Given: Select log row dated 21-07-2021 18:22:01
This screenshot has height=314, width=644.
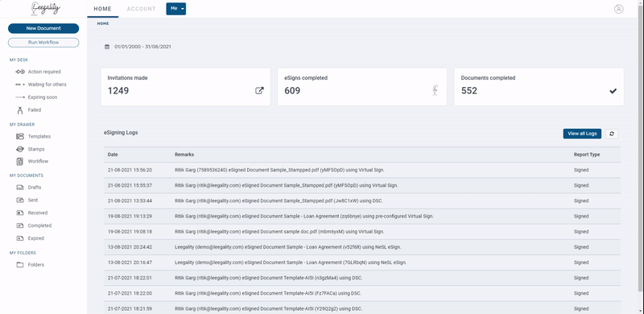Looking at the screenshot, I should [x=362, y=278].
